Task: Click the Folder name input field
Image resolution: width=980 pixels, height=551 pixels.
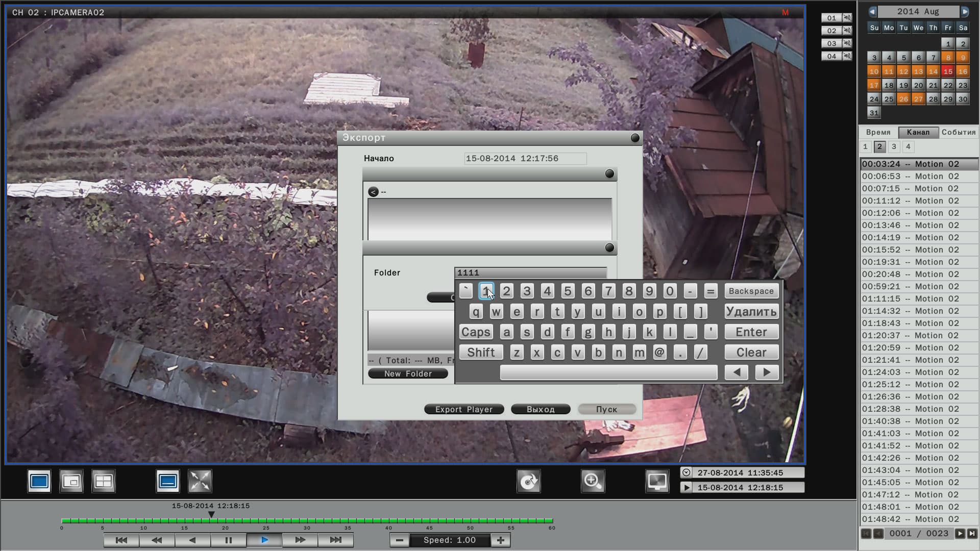Action: coord(530,273)
